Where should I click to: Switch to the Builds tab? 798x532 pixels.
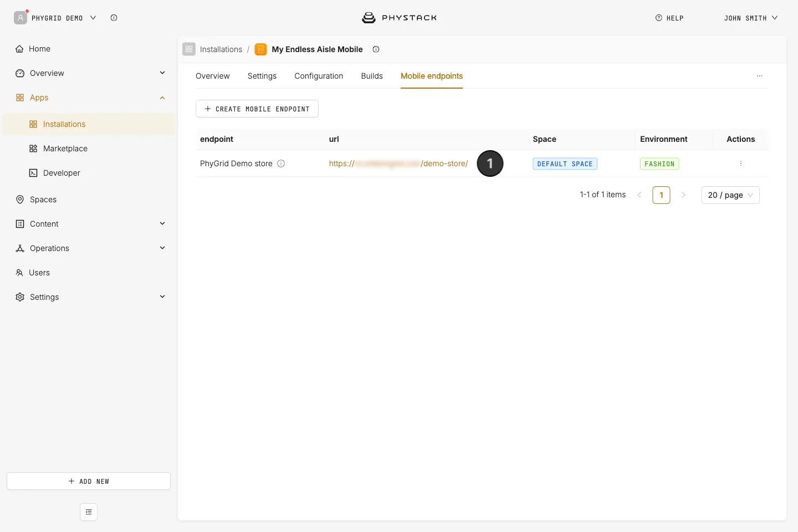372,76
